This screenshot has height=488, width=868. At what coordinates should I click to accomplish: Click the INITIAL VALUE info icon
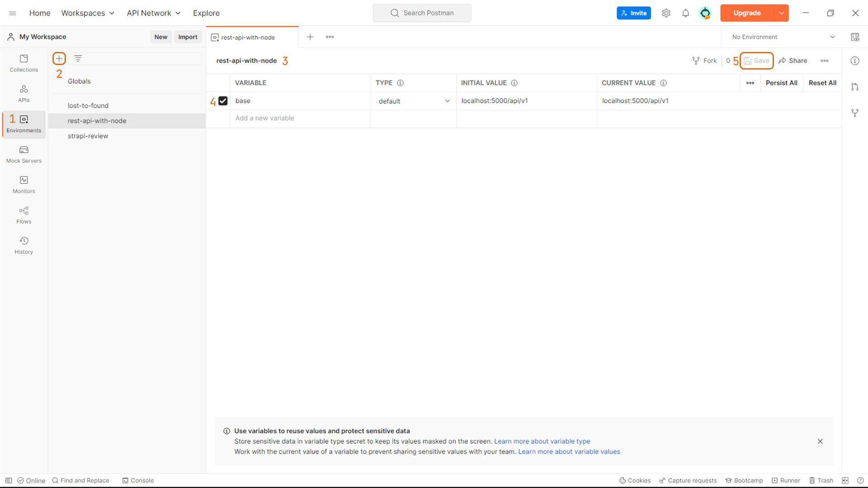514,83
